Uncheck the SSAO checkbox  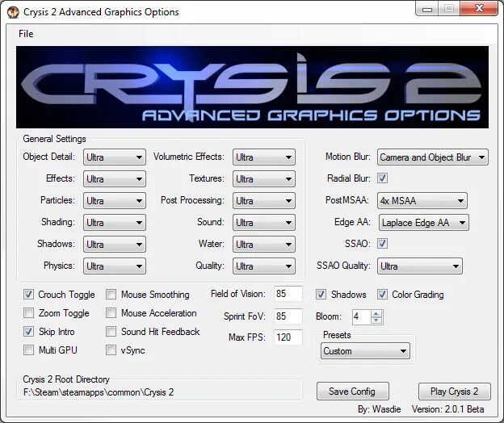[x=382, y=244]
